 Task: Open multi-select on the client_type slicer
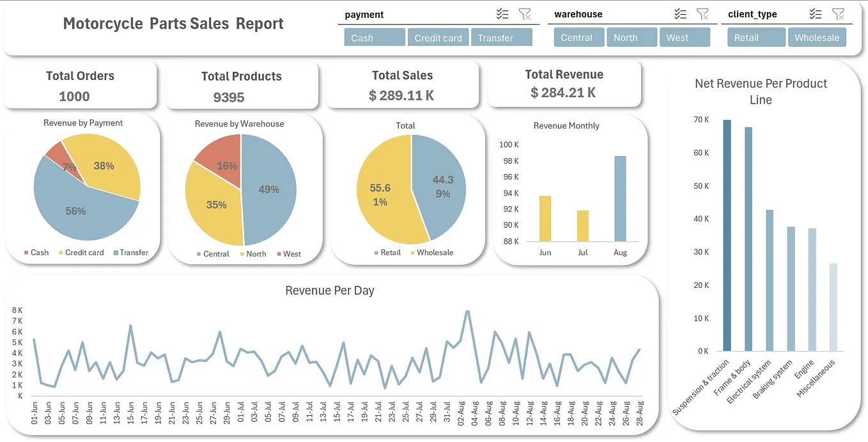coord(816,13)
